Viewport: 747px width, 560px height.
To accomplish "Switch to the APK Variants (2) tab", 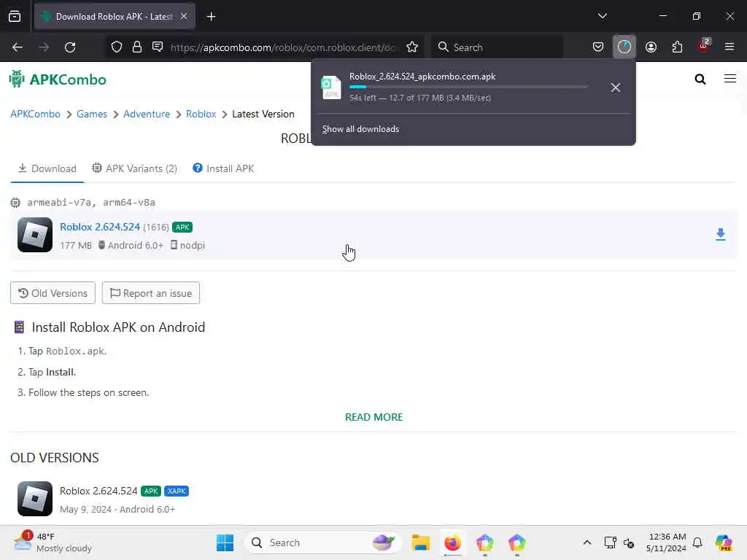I will point(134,168).
